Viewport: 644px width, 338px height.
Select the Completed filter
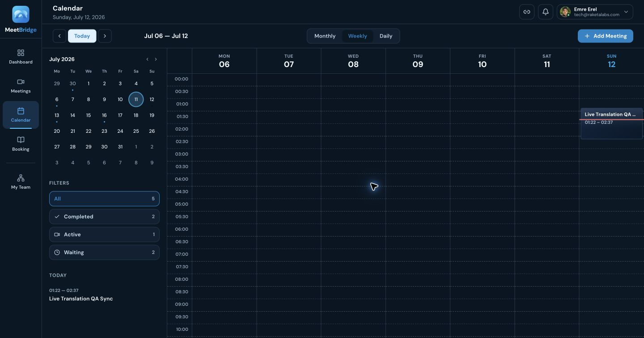104,216
